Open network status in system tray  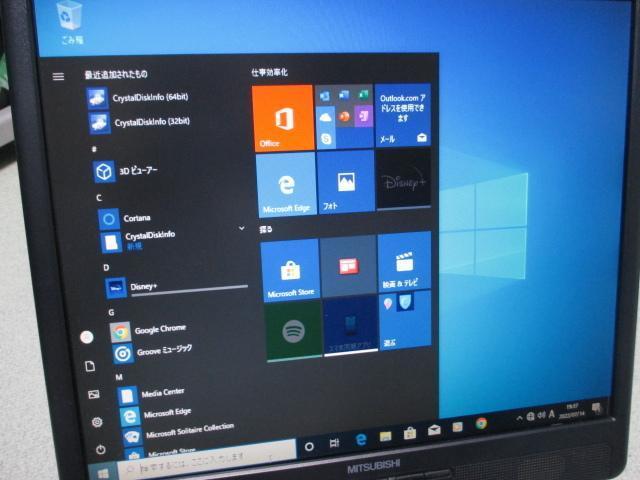pyautogui.click(x=531, y=417)
